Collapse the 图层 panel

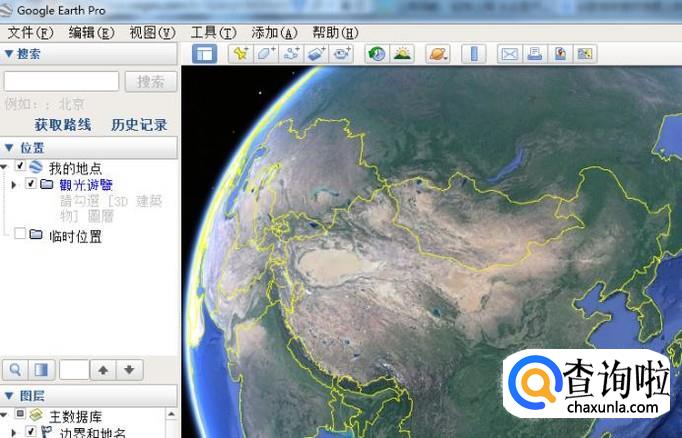click(8, 396)
